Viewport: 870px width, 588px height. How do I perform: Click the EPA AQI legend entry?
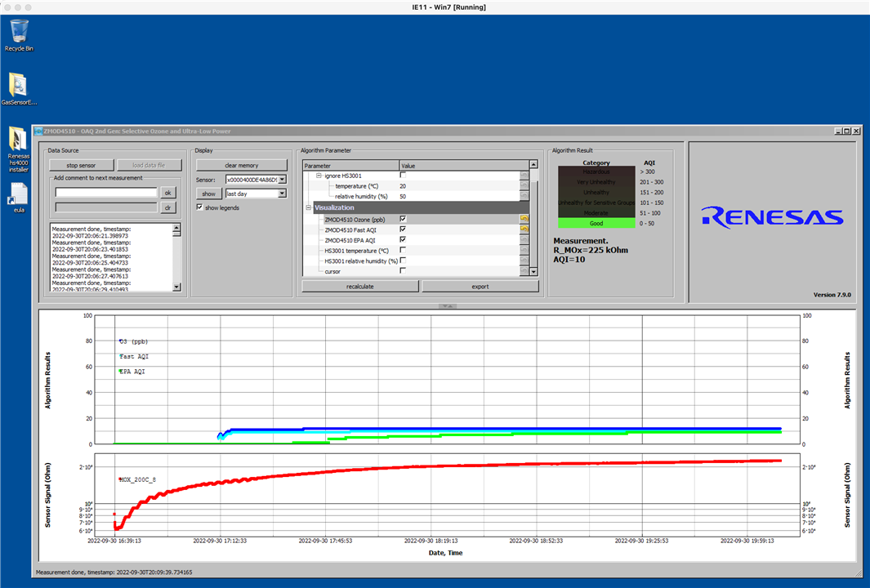[132, 371]
